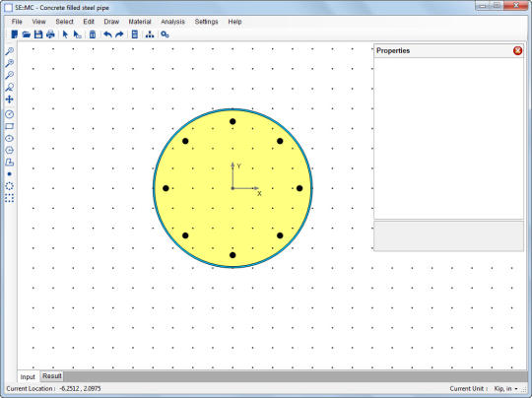Close the Properties panel
Viewport: 532px width, 398px height.
coord(517,50)
